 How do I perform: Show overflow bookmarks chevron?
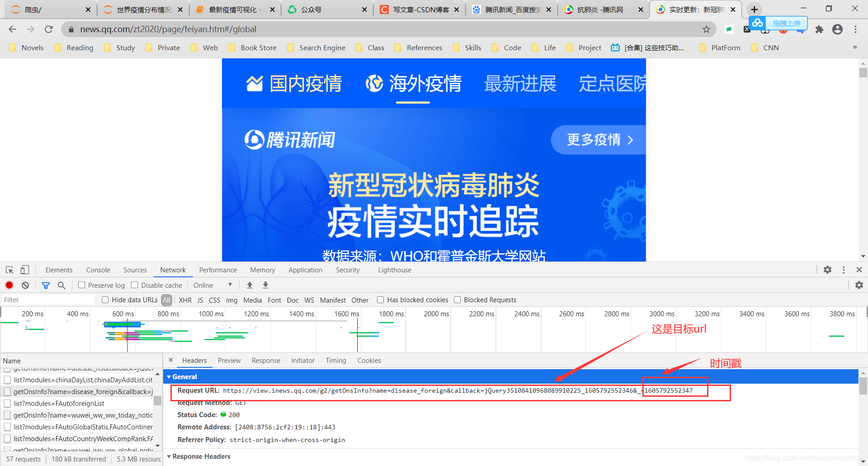coord(854,47)
